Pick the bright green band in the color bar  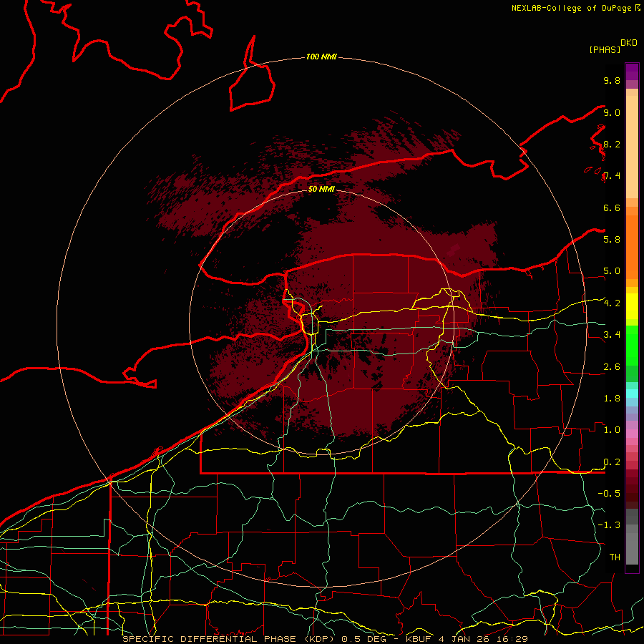tap(632, 345)
